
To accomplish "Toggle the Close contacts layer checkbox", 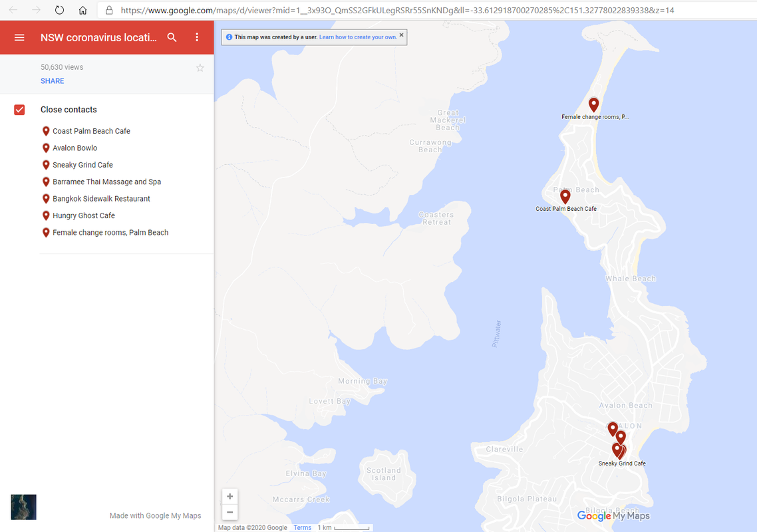I will pyautogui.click(x=19, y=110).
